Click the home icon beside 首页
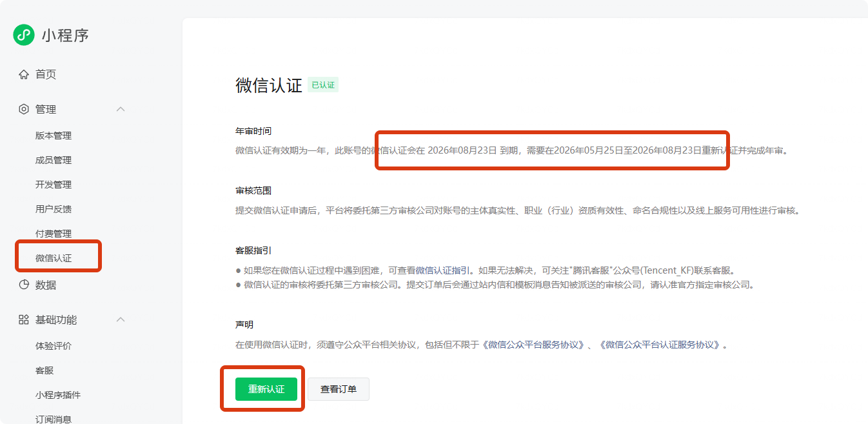This screenshot has height=424, width=868. [x=24, y=74]
